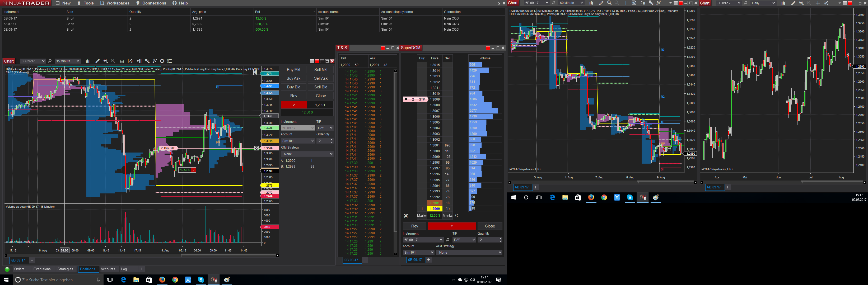Open the New menu
This screenshot has width=868, height=285.
63,3
